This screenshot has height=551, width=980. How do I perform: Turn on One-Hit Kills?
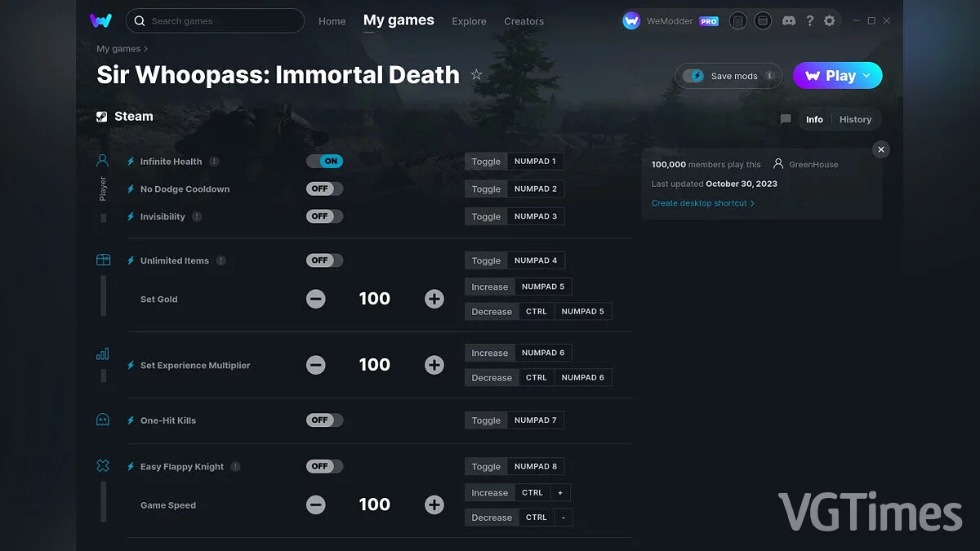click(324, 420)
